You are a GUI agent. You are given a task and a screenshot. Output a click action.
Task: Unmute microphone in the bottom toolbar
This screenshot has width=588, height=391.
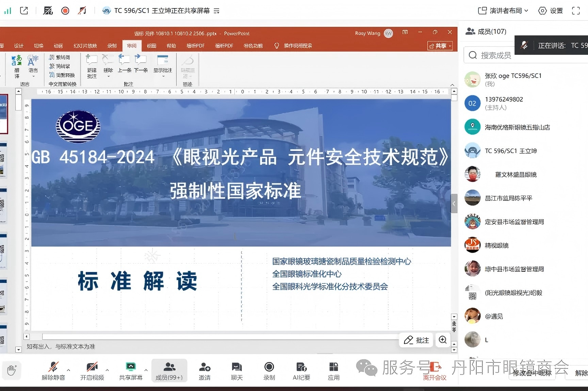53,371
